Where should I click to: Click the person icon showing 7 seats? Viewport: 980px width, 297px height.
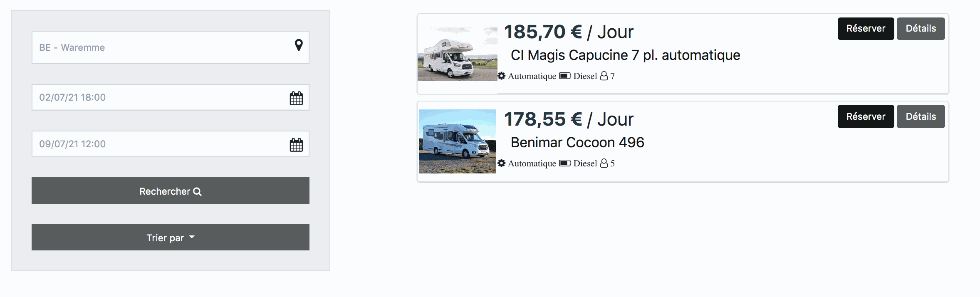(604, 76)
